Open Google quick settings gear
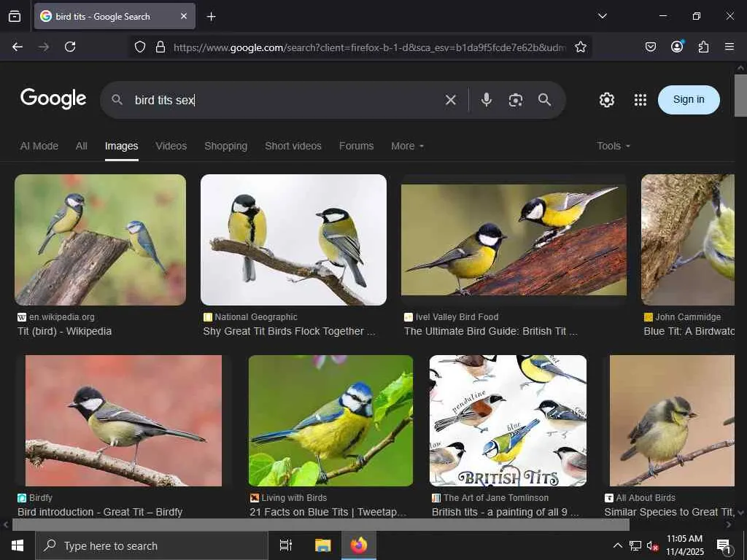The height and width of the screenshot is (560, 747). pyautogui.click(x=607, y=100)
